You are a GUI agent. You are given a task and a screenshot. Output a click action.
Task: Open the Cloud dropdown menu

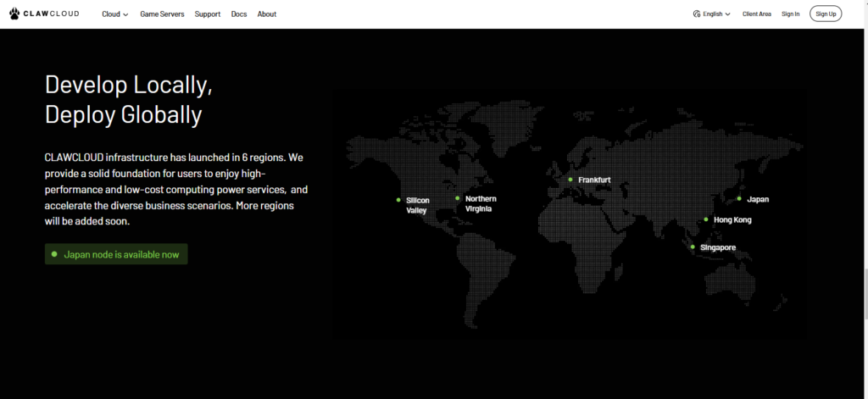point(115,14)
